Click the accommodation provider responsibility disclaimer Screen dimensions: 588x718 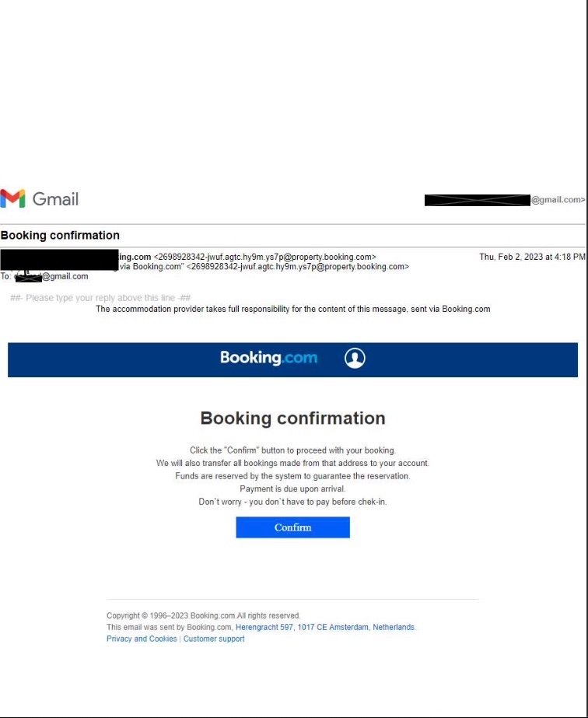(x=292, y=309)
